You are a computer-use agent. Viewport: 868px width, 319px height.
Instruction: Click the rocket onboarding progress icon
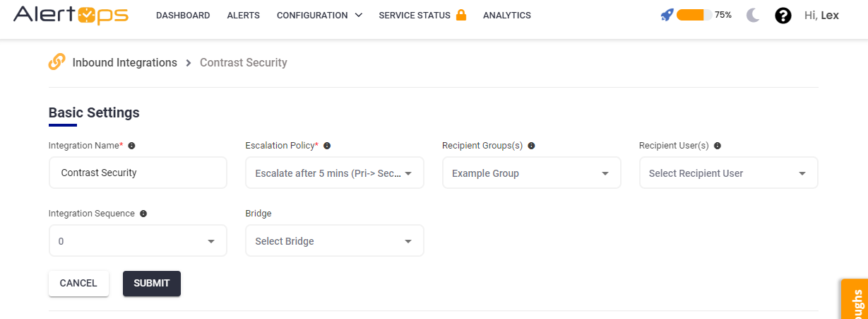[667, 15]
